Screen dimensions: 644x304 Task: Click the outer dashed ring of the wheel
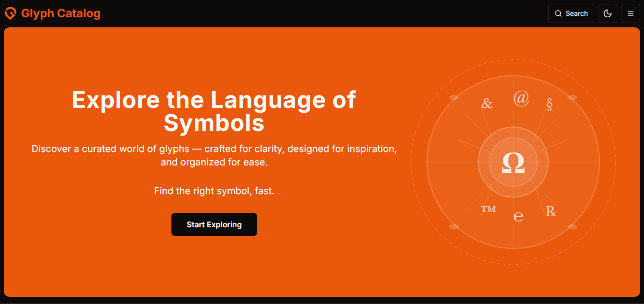click(x=513, y=60)
